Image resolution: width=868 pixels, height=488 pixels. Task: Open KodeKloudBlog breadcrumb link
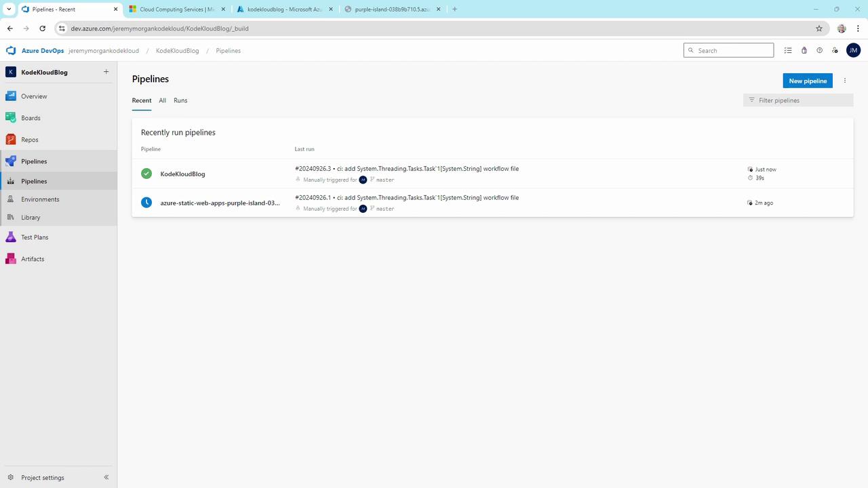(x=178, y=51)
